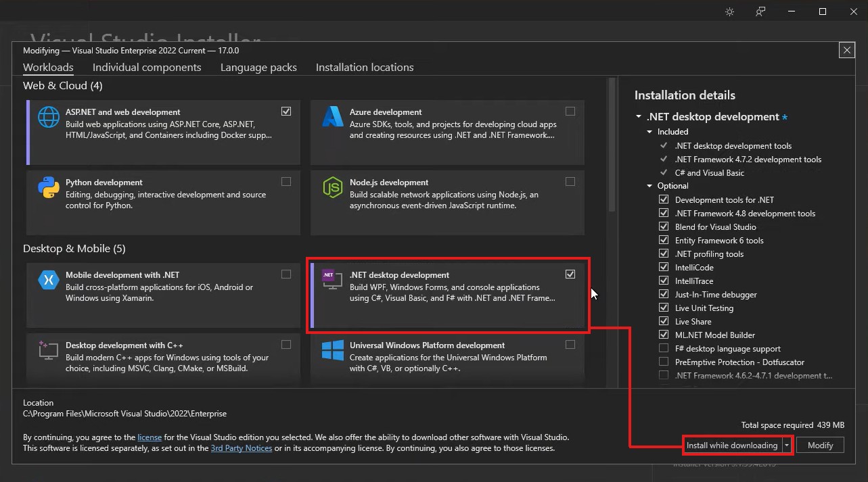Check Universal Windows Platform development box

click(570, 344)
